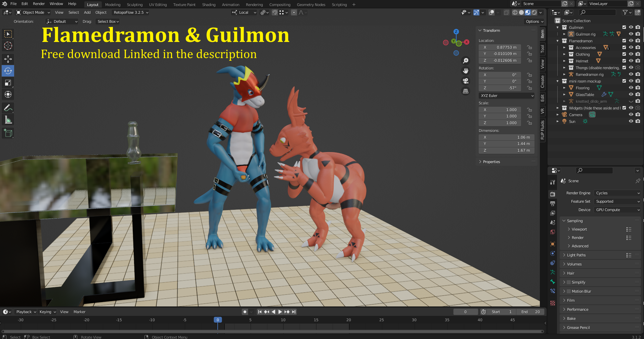Image resolution: width=644 pixels, height=339 pixels.
Task: Click the outliner filter funnel icon
Action: click(625, 12)
